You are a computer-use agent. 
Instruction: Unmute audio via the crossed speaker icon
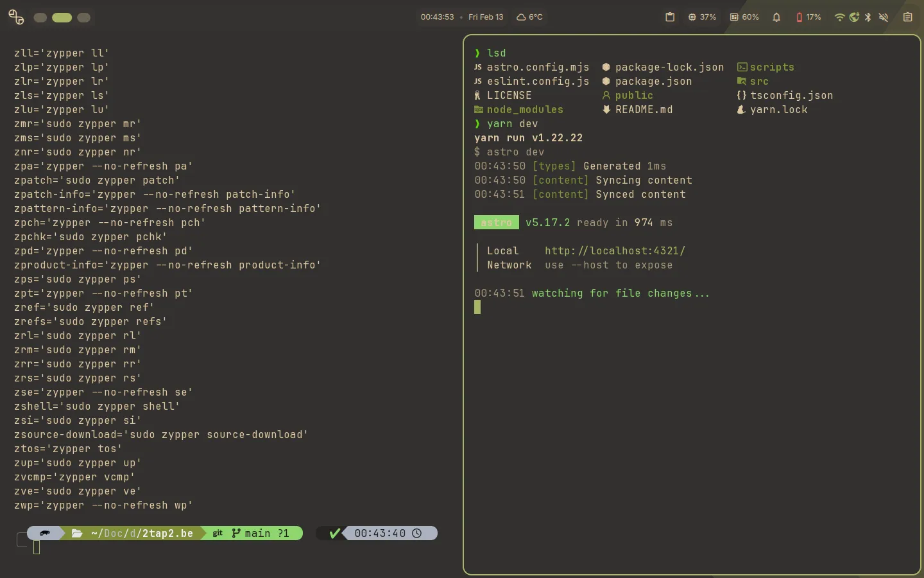[x=883, y=17]
